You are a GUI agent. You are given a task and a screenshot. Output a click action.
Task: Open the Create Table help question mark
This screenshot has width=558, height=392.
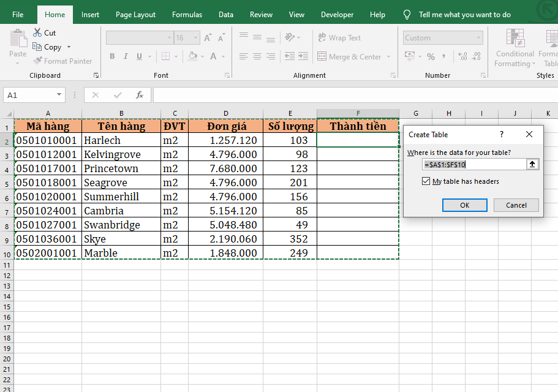coord(502,134)
